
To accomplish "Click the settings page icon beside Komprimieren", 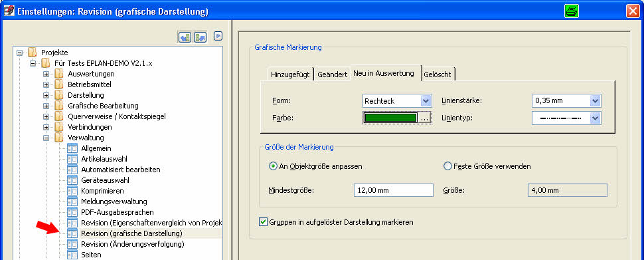I will click(72, 191).
